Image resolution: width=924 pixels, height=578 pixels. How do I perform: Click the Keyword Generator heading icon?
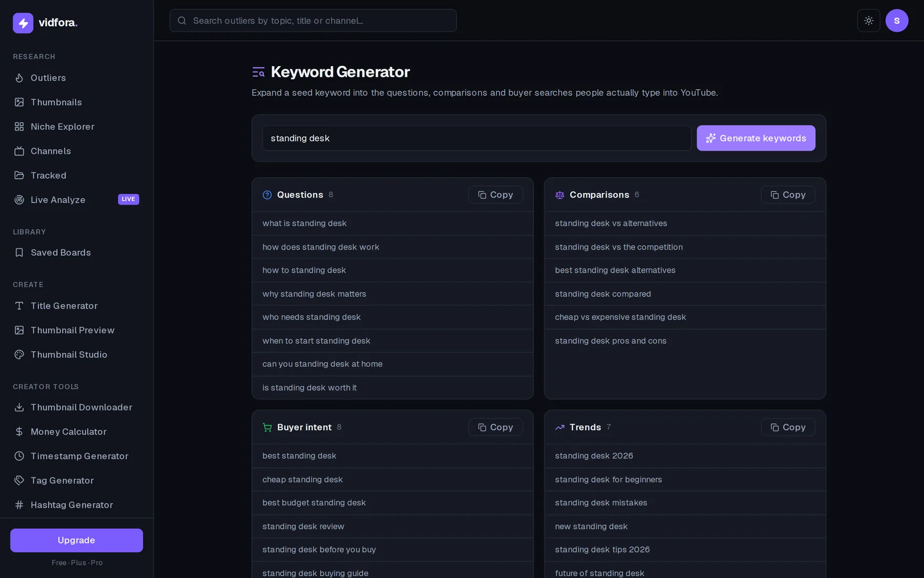(258, 72)
